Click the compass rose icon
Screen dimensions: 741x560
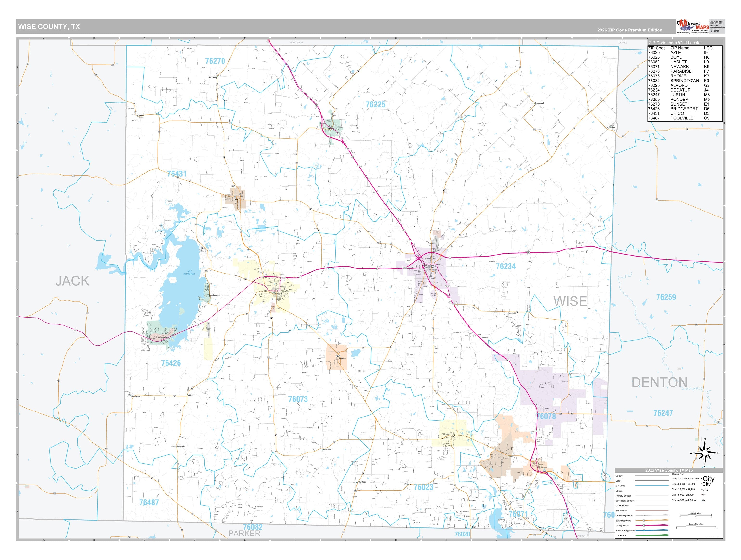705,453
